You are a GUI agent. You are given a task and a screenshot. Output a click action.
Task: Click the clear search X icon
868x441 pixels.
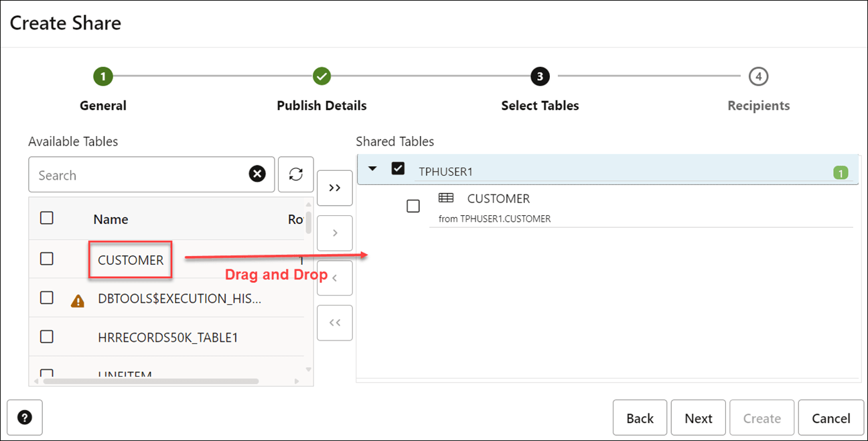(257, 174)
